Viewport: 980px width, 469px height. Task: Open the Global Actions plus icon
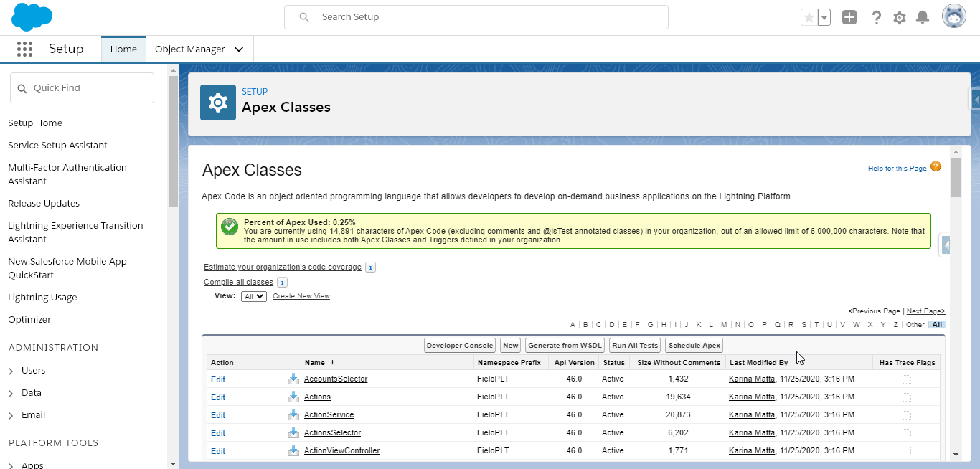pyautogui.click(x=849, y=17)
